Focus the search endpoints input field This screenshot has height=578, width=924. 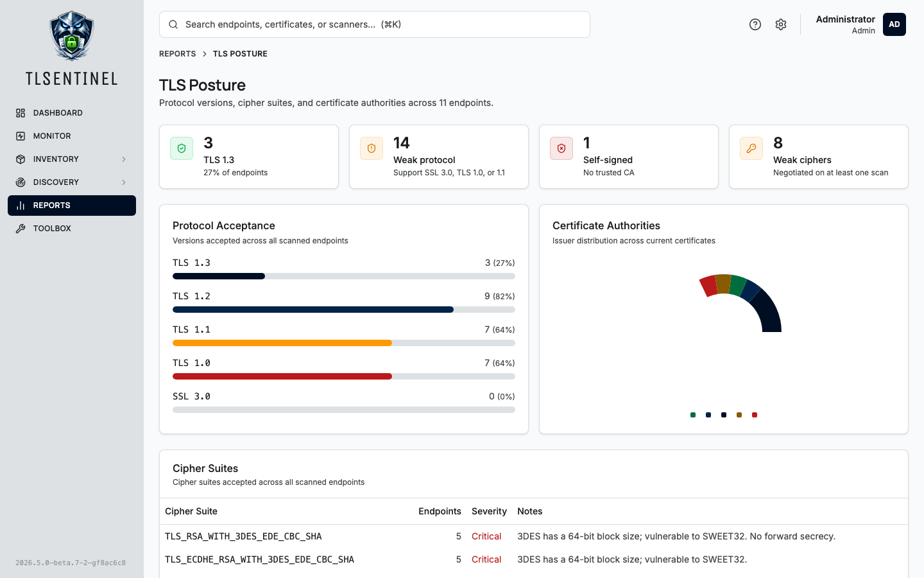[375, 24]
